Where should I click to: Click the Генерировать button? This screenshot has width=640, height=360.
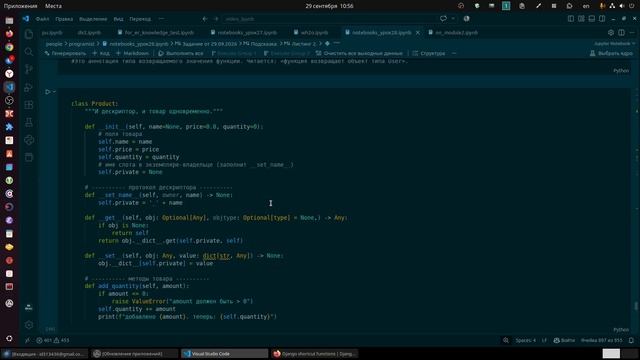click(65, 53)
